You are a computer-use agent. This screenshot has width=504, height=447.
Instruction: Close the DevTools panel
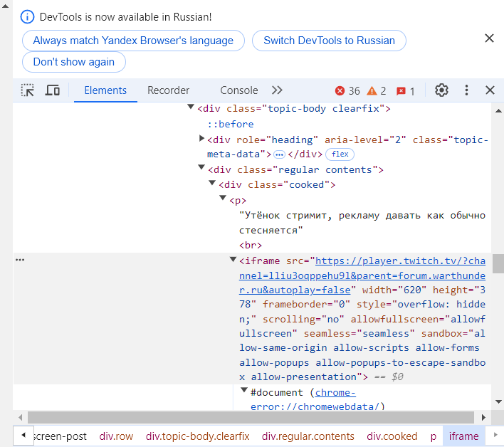(x=490, y=90)
